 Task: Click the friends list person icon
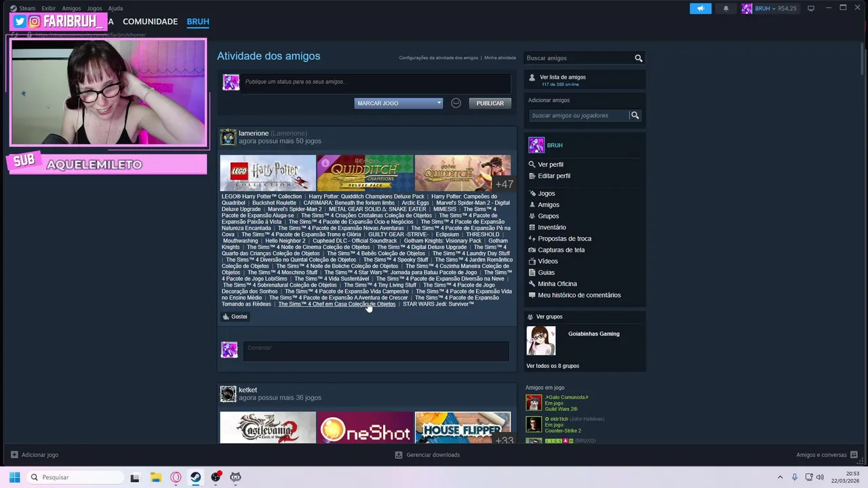click(x=532, y=77)
